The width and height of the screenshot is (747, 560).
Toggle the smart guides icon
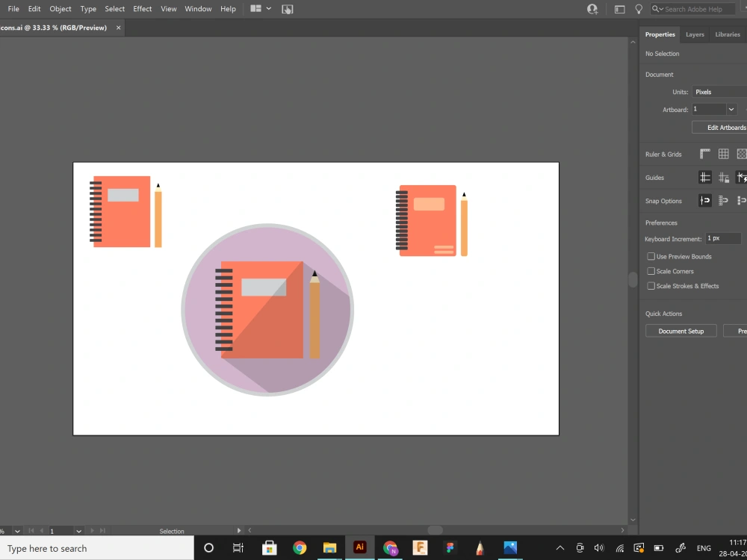click(x=742, y=178)
